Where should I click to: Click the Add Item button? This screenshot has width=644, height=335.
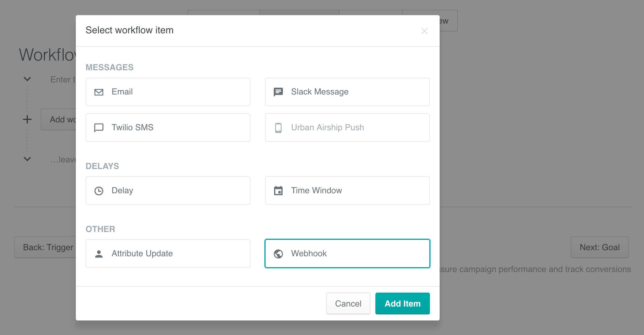click(402, 303)
